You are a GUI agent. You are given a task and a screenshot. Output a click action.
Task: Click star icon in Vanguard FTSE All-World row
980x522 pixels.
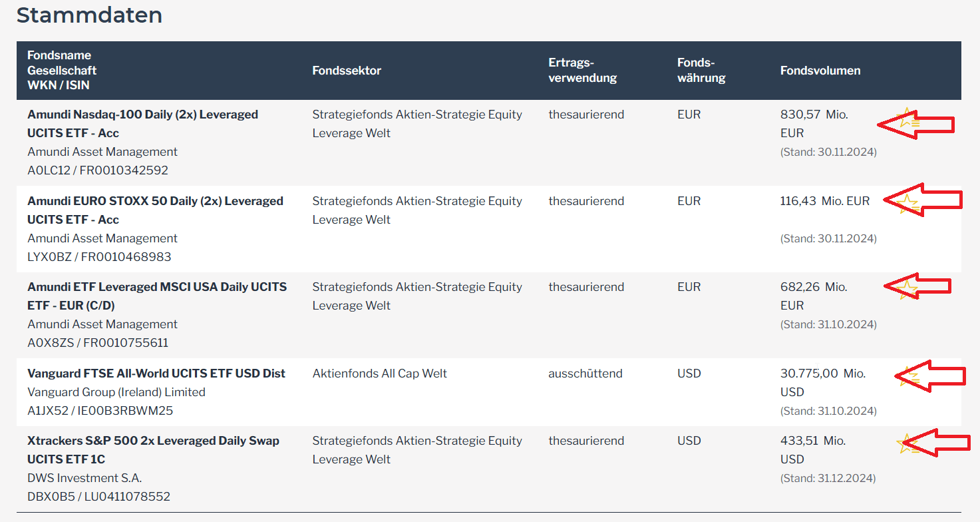[x=909, y=378]
